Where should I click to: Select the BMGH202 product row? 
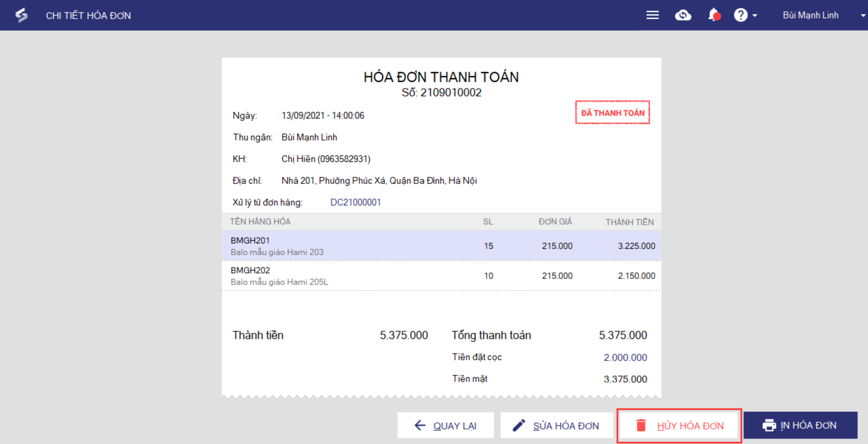441,276
